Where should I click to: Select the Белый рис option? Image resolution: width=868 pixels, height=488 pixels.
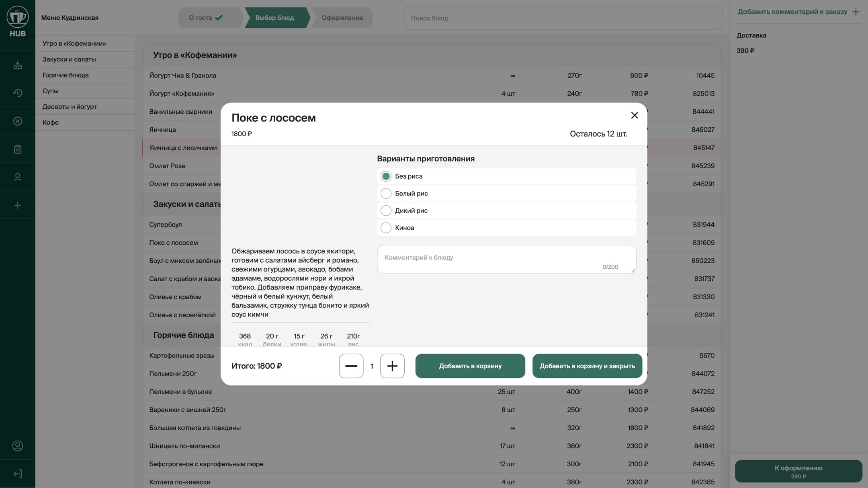506,194
